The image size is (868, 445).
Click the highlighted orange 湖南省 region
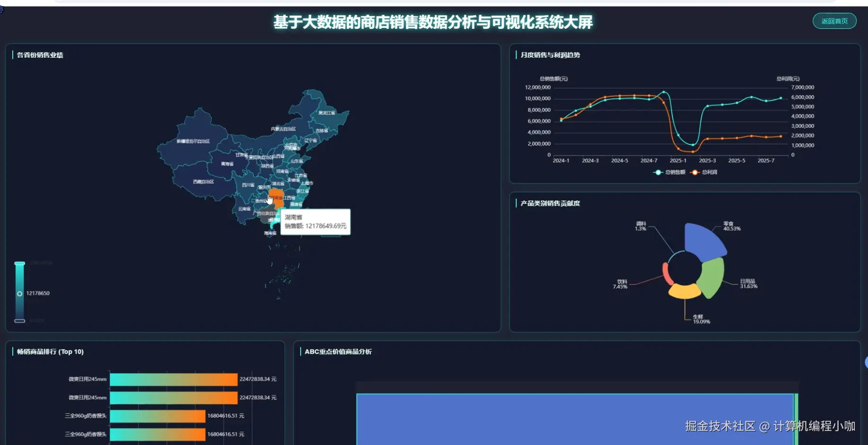[277, 198]
